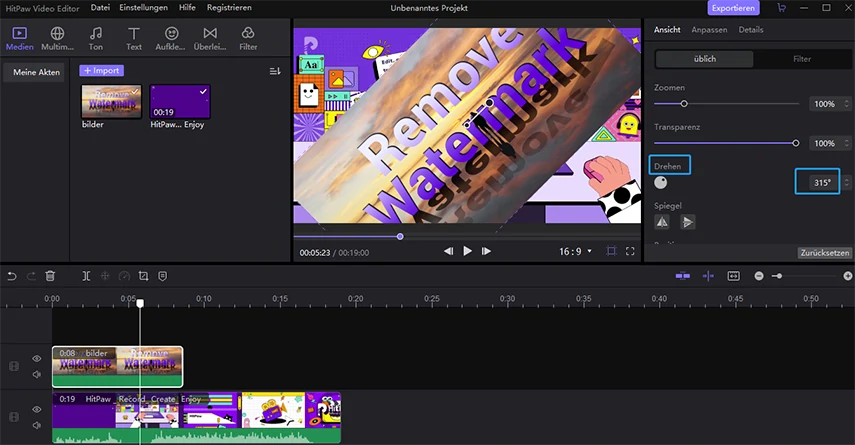Open the speed adjustment tool
Viewport: 855px width, 445px height.
(124, 276)
